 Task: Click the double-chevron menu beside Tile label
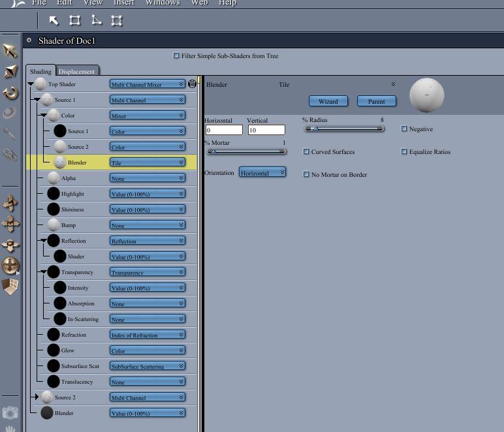(x=393, y=84)
